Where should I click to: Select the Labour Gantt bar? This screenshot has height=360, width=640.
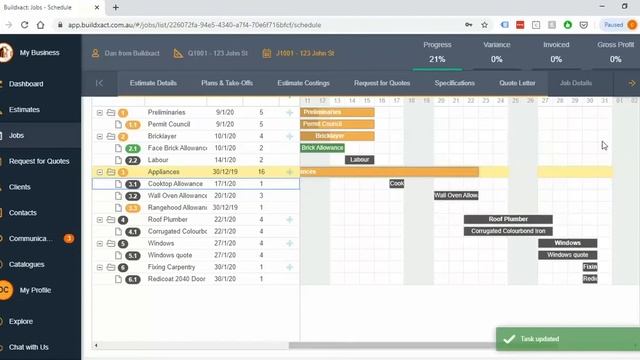click(360, 160)
